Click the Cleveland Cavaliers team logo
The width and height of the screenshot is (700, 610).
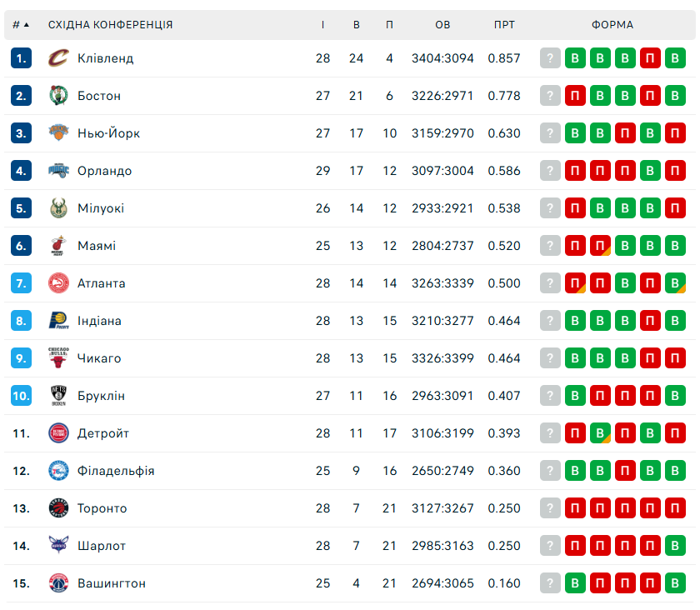[57, 58]
